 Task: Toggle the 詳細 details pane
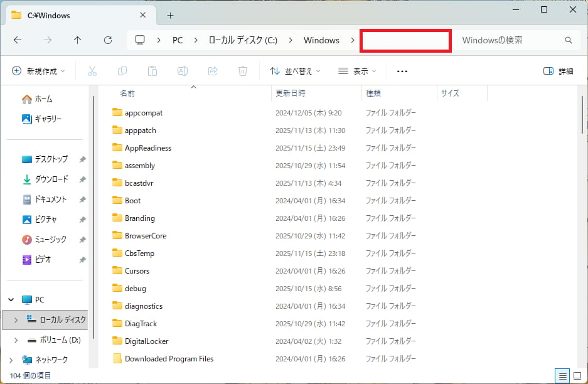(x=558, y=71)
